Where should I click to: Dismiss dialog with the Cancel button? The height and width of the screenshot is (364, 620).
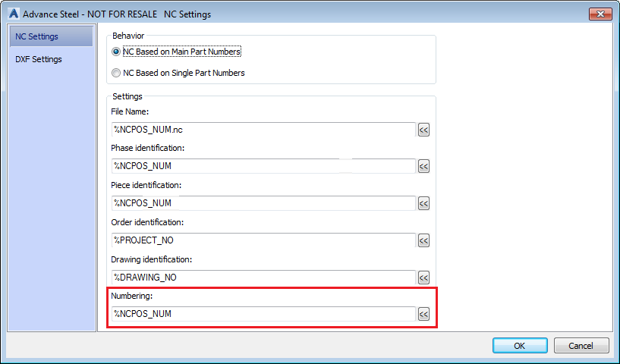click(581, 346)
